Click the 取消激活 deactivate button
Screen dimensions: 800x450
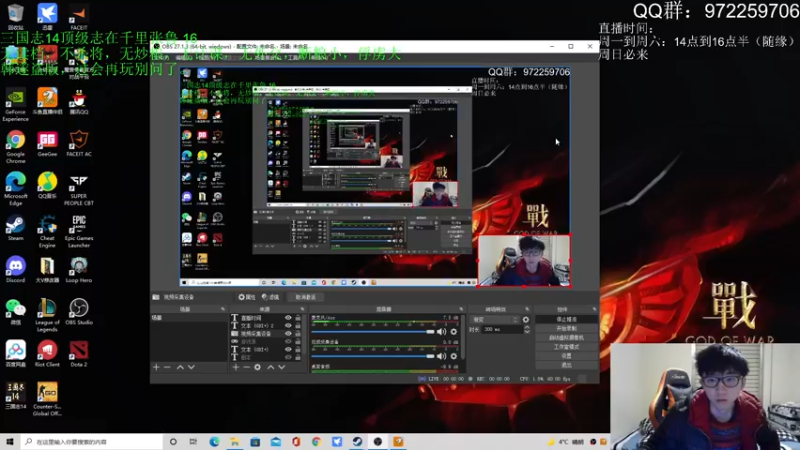coord(306,297)
